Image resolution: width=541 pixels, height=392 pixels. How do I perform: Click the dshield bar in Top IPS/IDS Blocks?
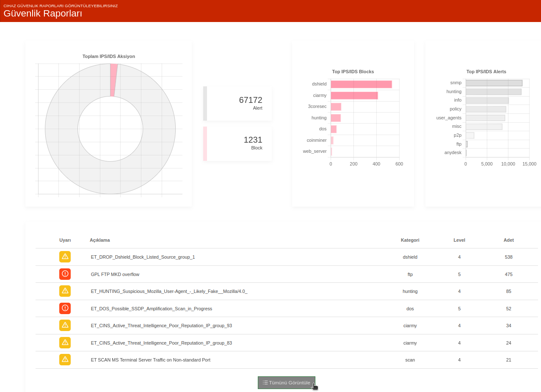click(x=361, y=84)
